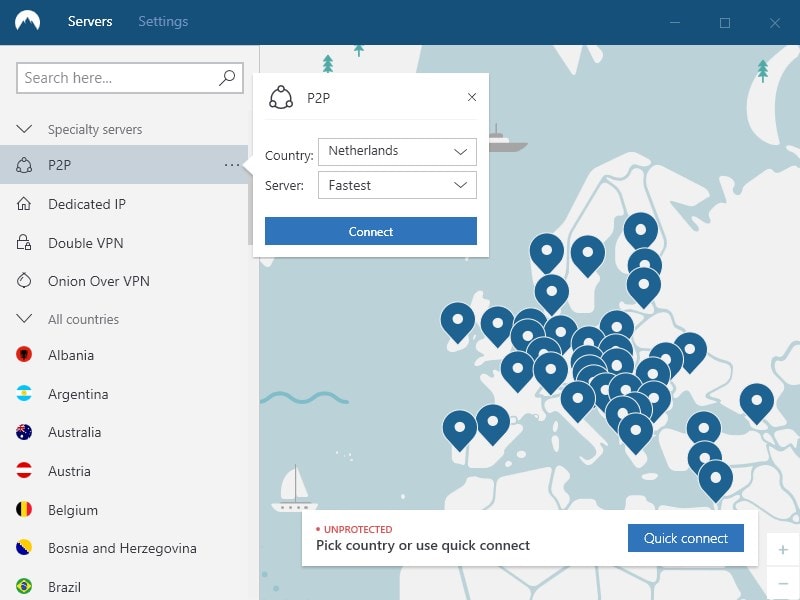Select Albania from the country list
The image size is (800, 600).
(71, 355)
